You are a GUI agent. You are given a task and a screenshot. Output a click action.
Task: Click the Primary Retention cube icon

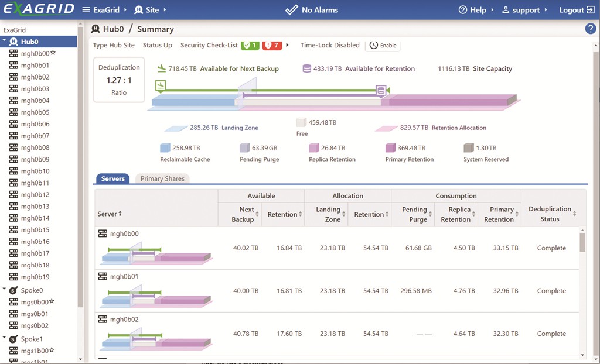[x=390, y=147]
